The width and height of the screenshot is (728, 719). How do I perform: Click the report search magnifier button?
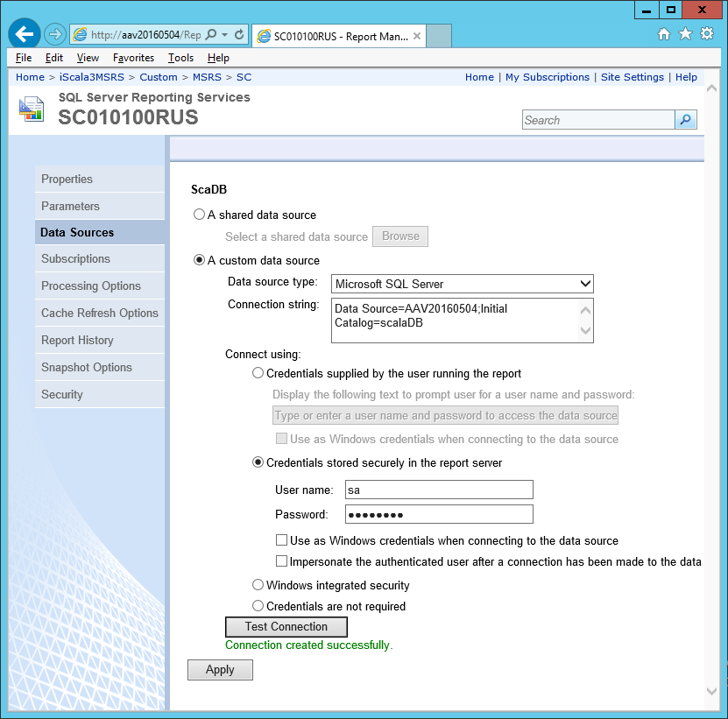pos(685,120)
